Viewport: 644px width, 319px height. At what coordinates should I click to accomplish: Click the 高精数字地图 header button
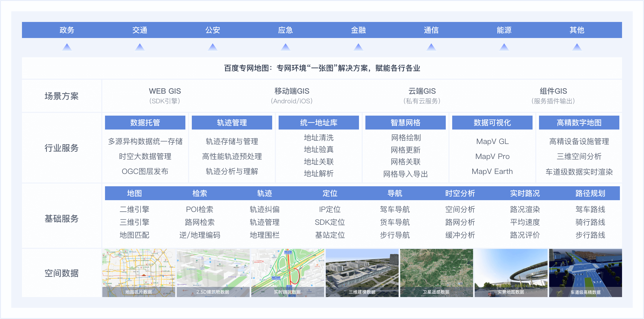(x=579, y=123)
